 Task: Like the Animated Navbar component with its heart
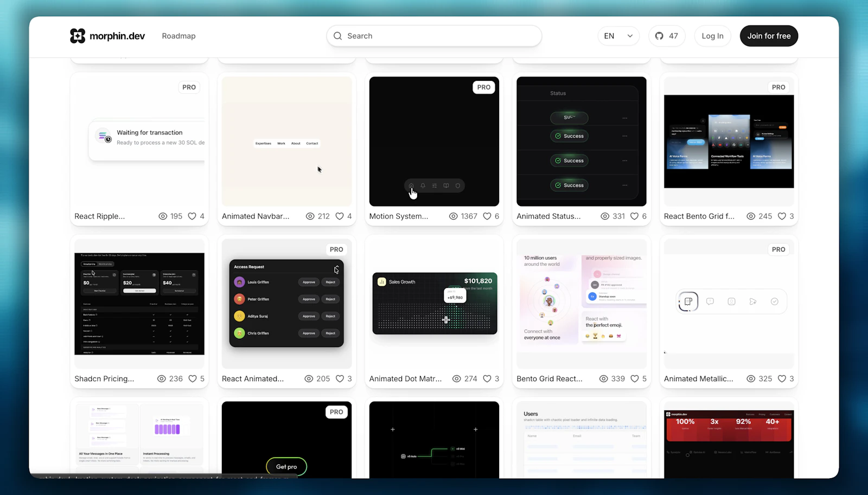(x=340, y=216)
